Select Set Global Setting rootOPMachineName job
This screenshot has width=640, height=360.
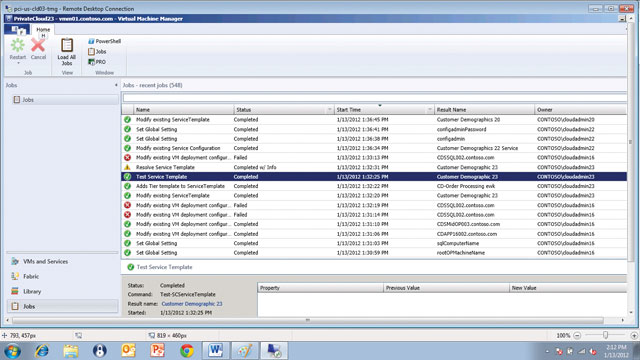(374, 253)
